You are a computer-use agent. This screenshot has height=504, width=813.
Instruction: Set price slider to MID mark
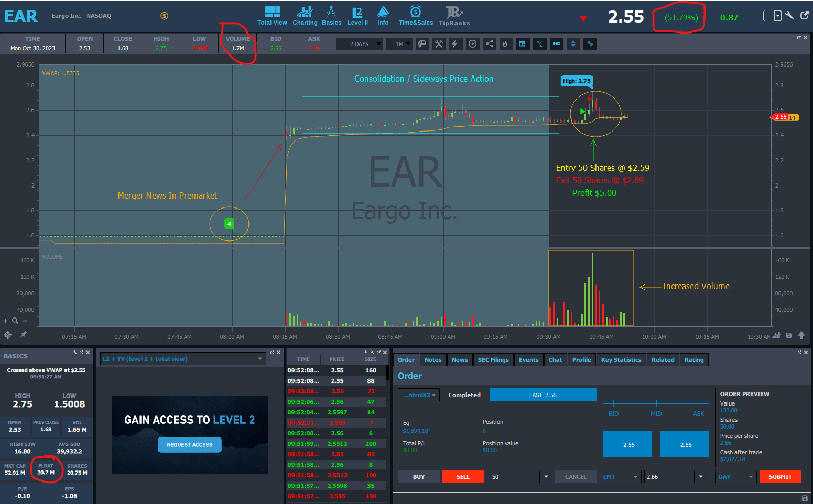(656, 403)
